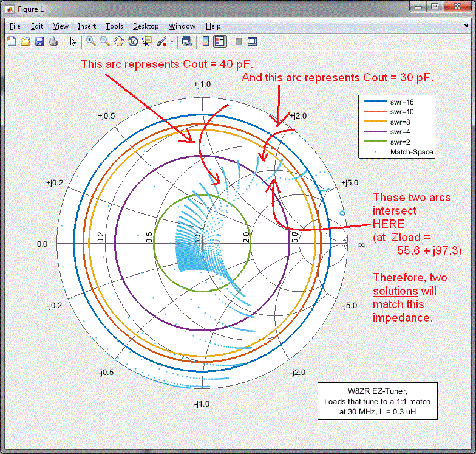Insert a colorbar using the toolbar icon

click(x=206, y=41)
